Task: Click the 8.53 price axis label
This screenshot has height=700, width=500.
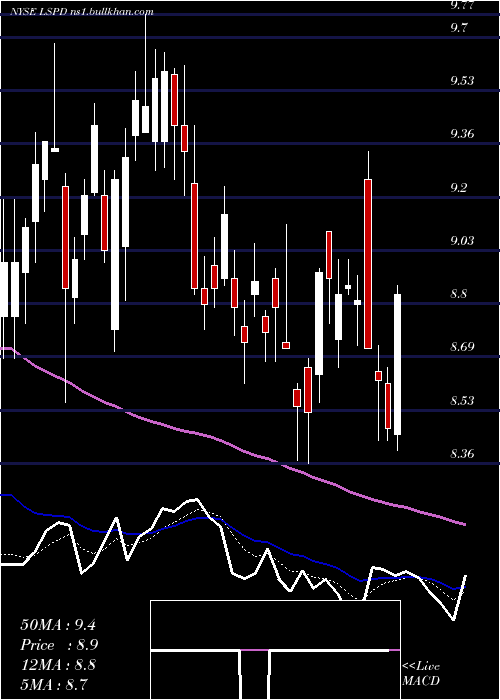Action: 462,400
